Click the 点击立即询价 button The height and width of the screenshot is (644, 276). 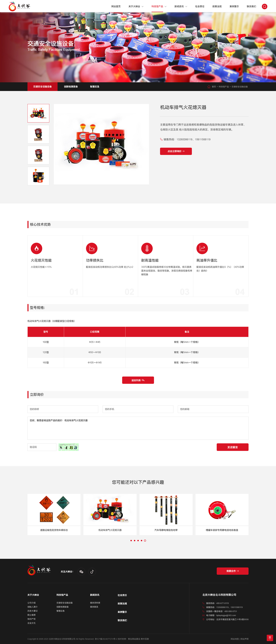click(176, 151)
